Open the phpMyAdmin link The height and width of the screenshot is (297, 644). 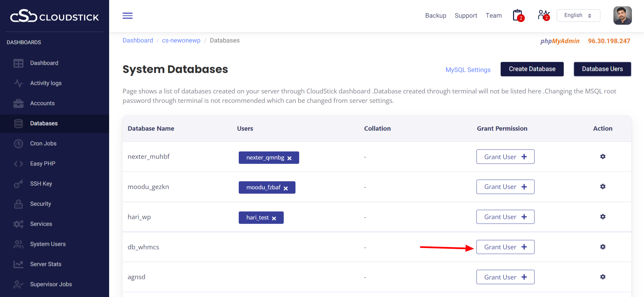click(560, 41)
